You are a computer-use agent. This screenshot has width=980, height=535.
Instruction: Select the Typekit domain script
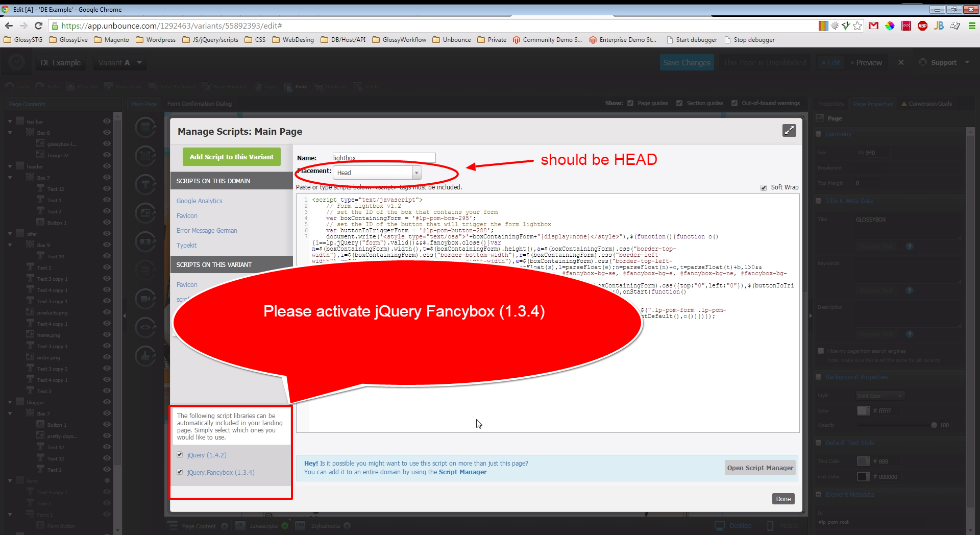[187, 245]
